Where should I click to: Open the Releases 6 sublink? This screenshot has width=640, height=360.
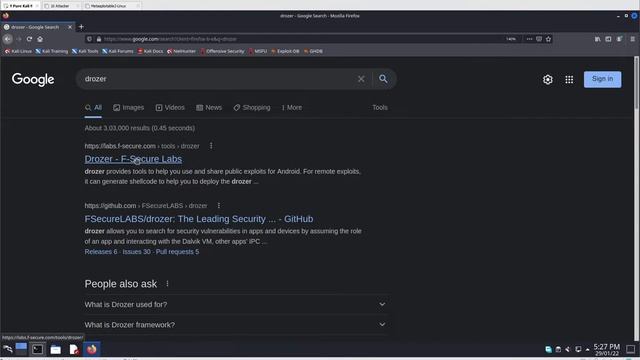tap(101, 252)
